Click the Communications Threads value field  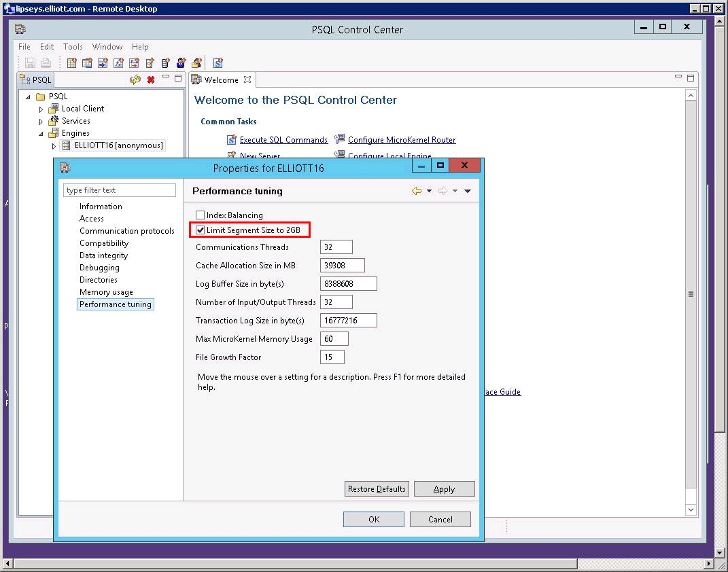[x=336, y=247]
